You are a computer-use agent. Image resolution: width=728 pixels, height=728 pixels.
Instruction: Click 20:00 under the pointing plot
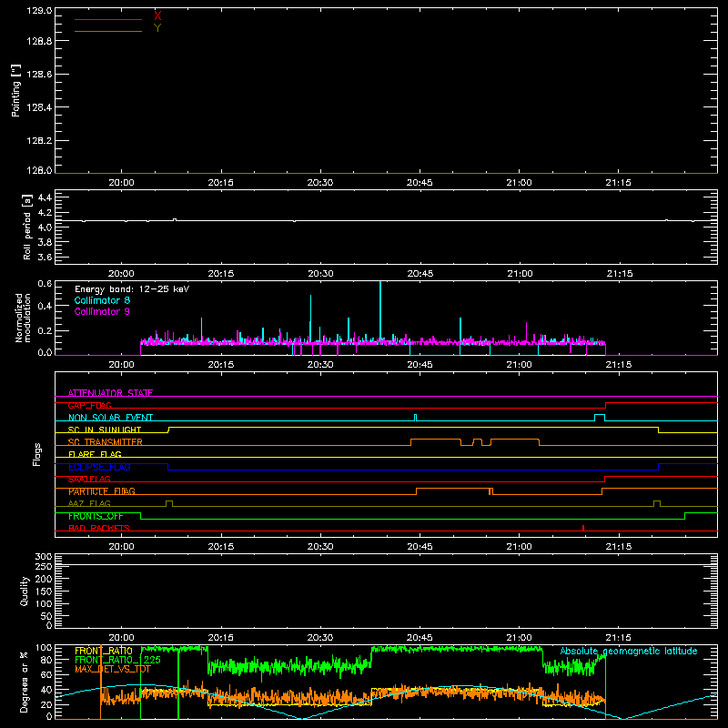click(121, 183)
